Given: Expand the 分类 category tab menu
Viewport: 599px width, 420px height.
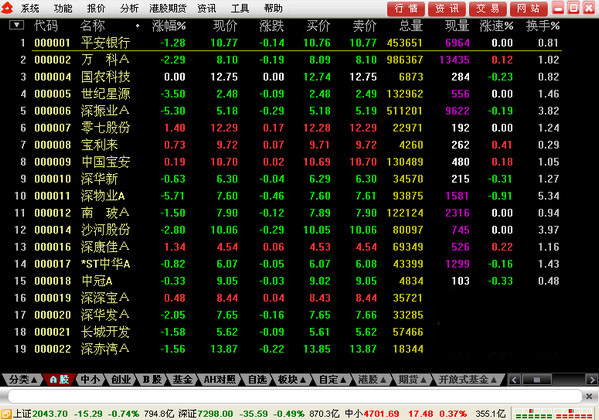Looking at the screenshot, I should (23, 379).
